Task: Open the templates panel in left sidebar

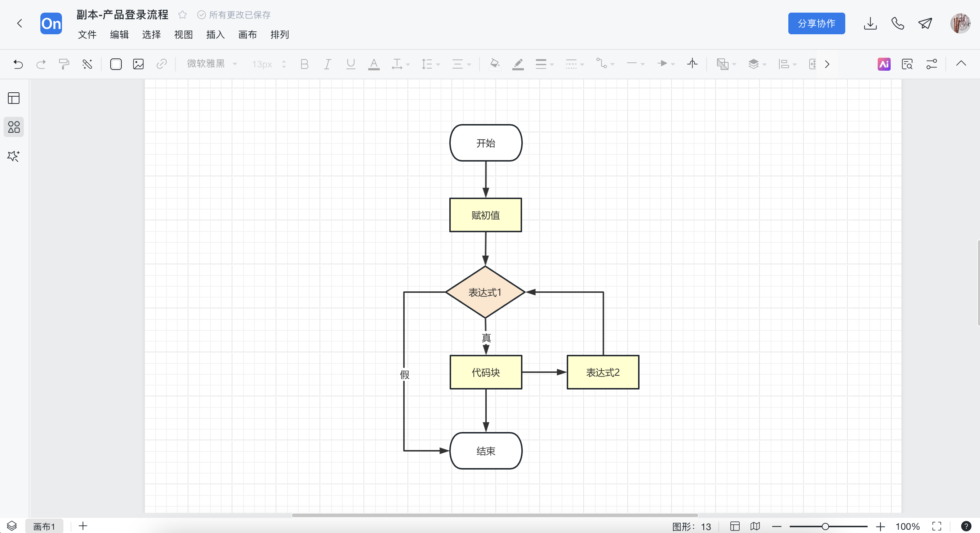Action: click(x=14, y=98)
